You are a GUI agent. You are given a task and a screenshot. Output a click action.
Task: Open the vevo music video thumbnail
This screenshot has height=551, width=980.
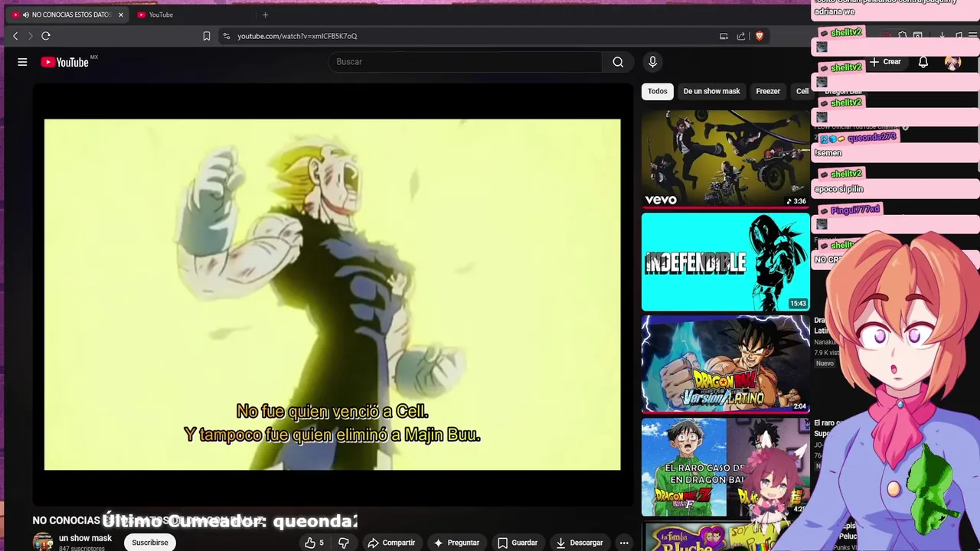[725, 159]
